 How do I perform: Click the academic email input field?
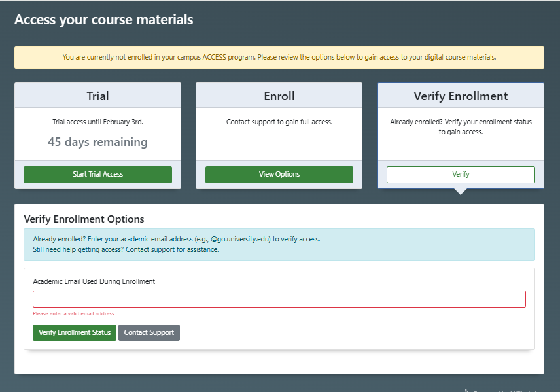(279, 298)
